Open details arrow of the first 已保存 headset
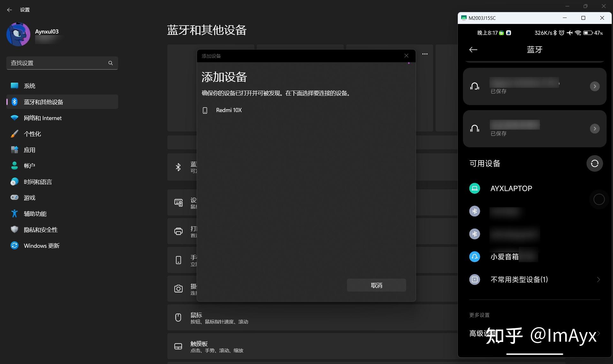This screenshot has width=613, height=364. 594,86
